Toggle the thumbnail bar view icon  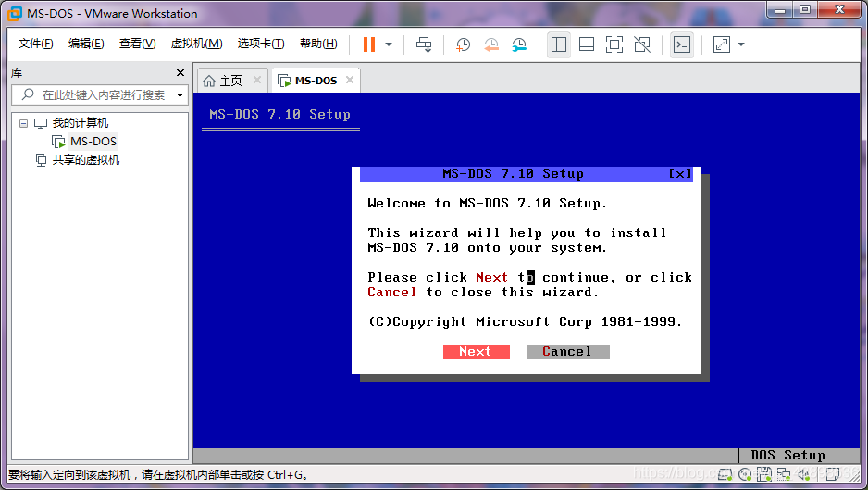(x=587, y=44)
